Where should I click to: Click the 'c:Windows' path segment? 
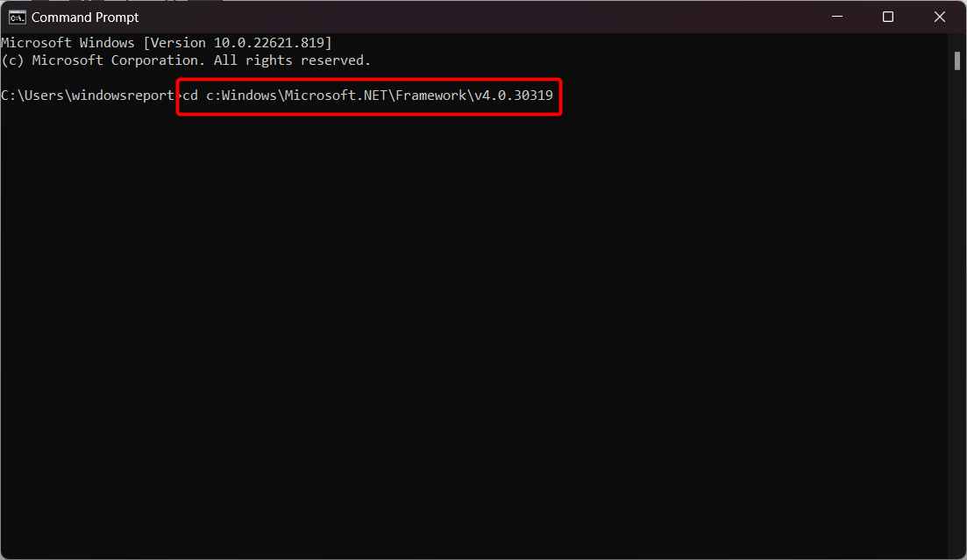click(241, 96)
